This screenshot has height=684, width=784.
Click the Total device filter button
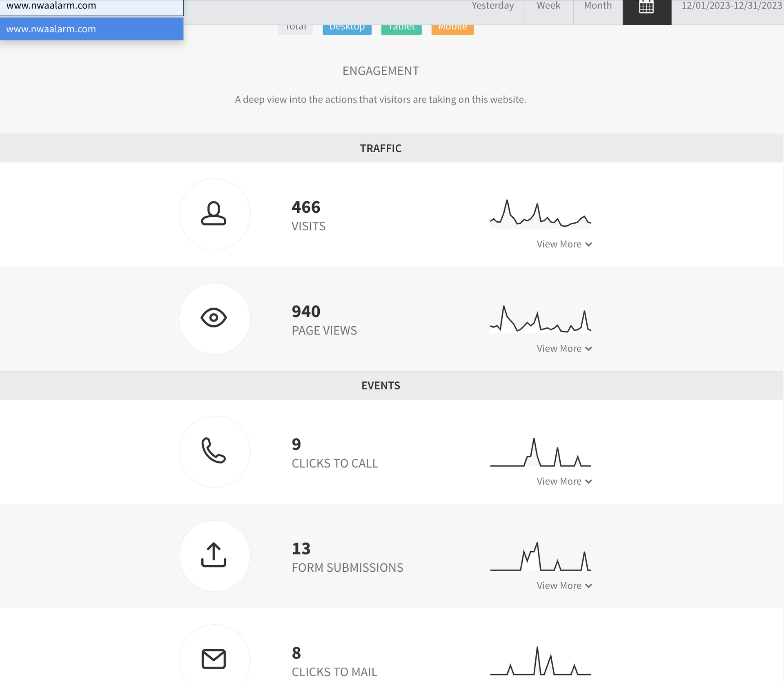click(295, 29)
